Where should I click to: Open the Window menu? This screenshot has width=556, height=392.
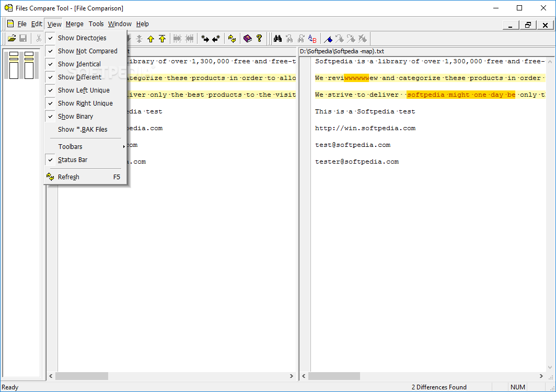point(120,24)
